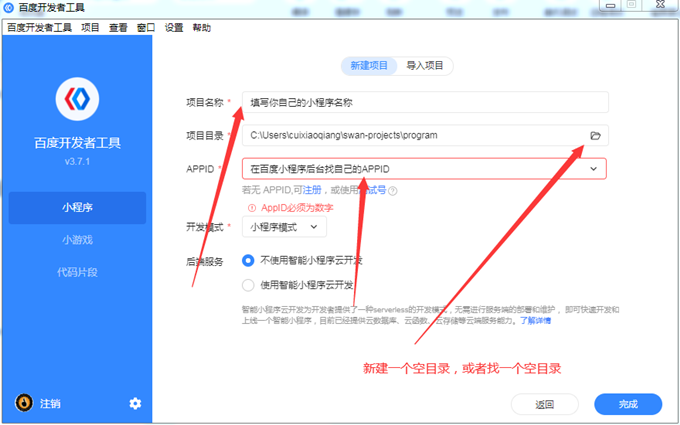
Task: Switch to the 新建项目 tab
Action: point(369,66)
